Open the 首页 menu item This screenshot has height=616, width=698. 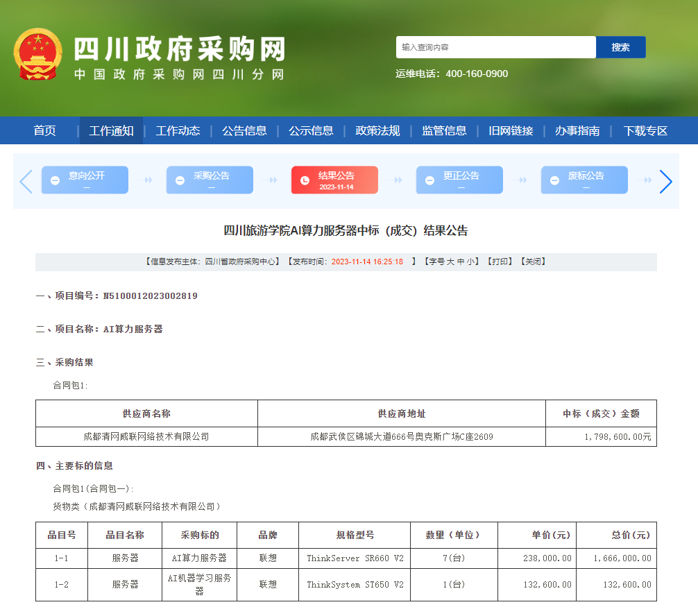[44, 131]
